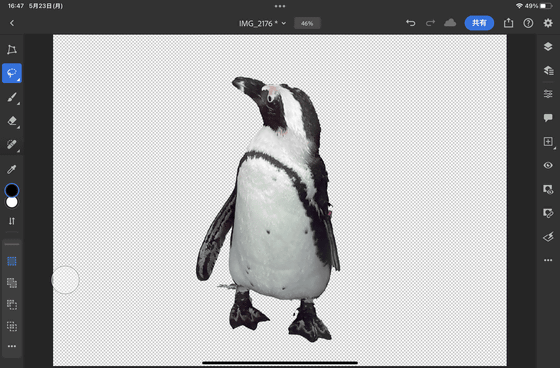The height and width of the screenshot is (368, 560).
Task: Select the Lasso selection tool
Action: click(x=12, y=73)
